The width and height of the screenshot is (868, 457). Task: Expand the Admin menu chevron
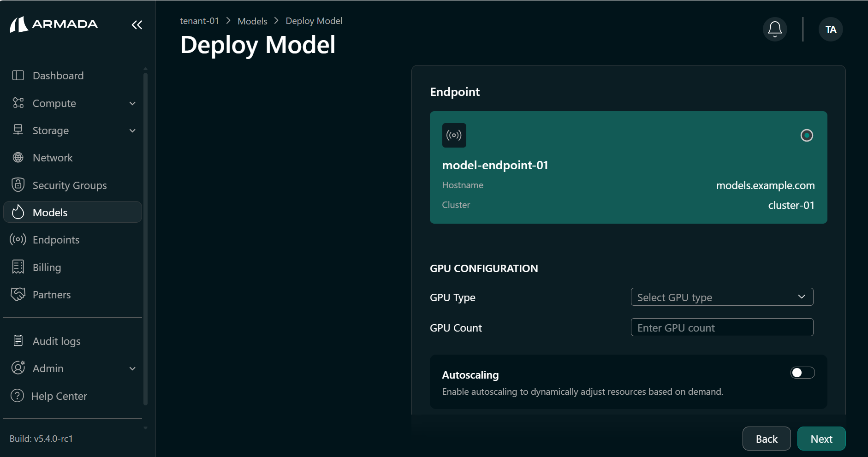[x=132, y=368]
